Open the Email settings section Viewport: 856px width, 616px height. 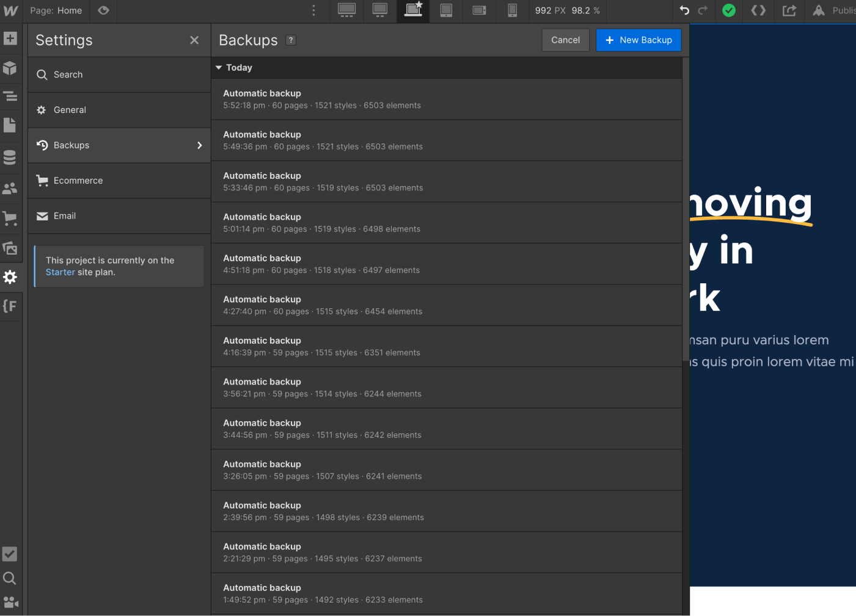[64, 216]
